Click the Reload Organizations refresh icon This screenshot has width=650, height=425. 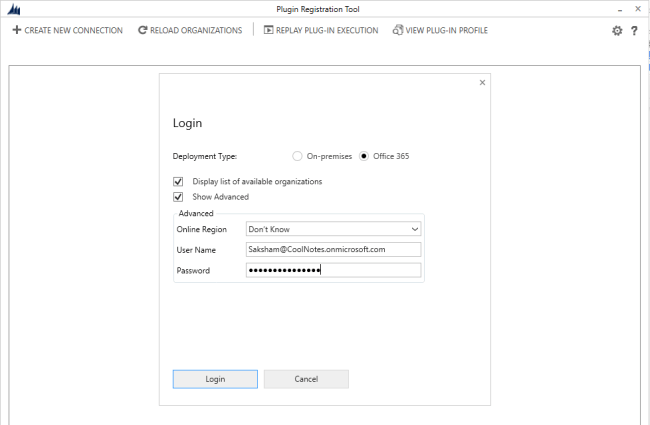tap(143, 30)
